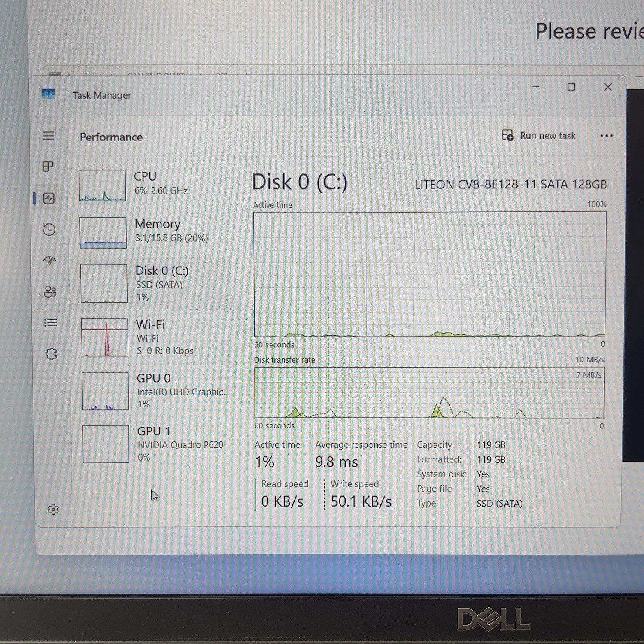644x644 pixels.
Task: Maximize the Task Manager window
Action: tap(571, 87)
